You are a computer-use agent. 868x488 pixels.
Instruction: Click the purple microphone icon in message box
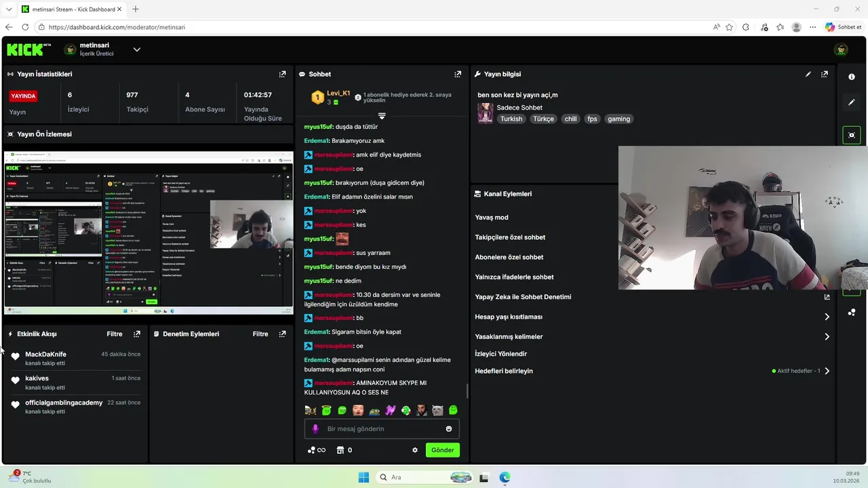pos(315,428)
